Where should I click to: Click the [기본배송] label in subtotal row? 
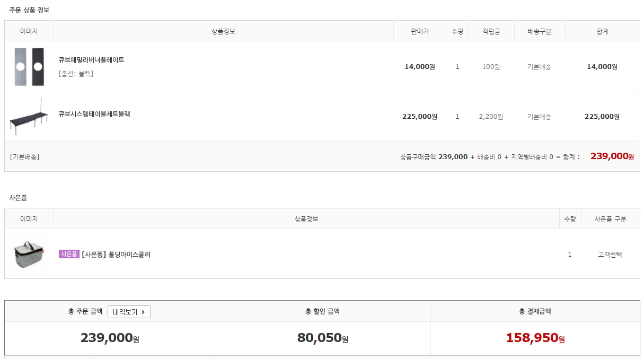tap(24, 157)
